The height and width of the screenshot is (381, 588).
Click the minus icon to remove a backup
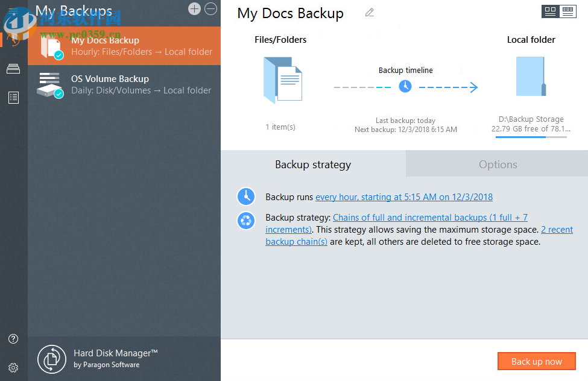tap(210, 9)
